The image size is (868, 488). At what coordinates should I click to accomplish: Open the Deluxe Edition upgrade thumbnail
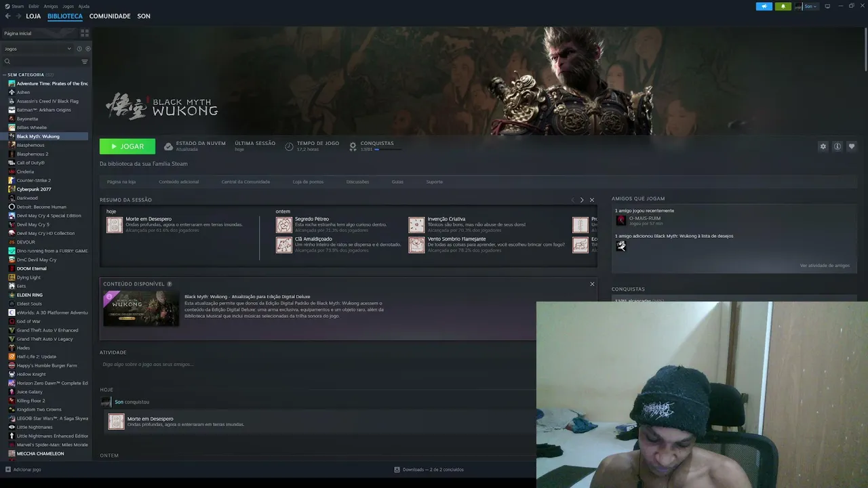(141, 308)
